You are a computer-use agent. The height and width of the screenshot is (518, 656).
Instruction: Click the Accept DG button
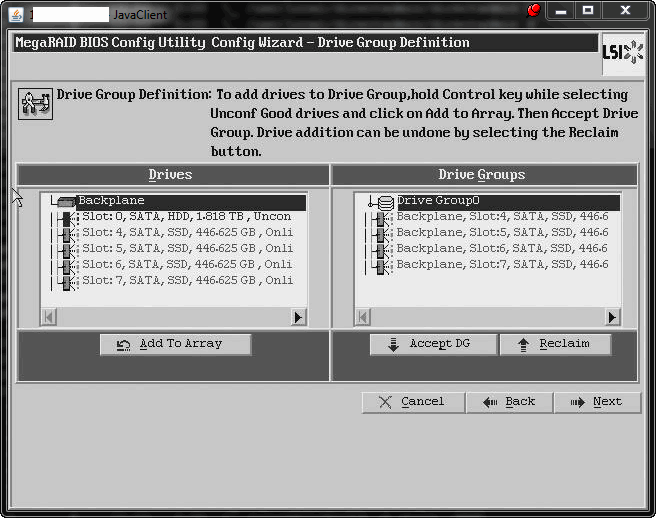pos(433,344)
